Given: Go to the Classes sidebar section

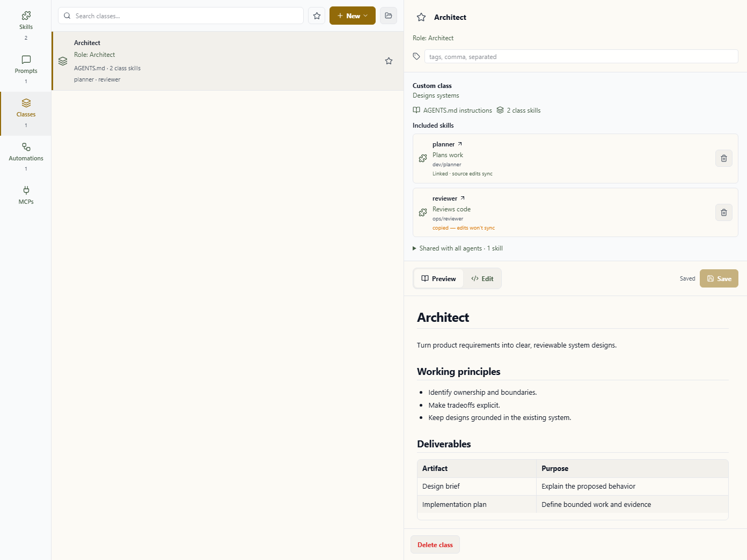Looking at the screenshot, I should [26, 113].
